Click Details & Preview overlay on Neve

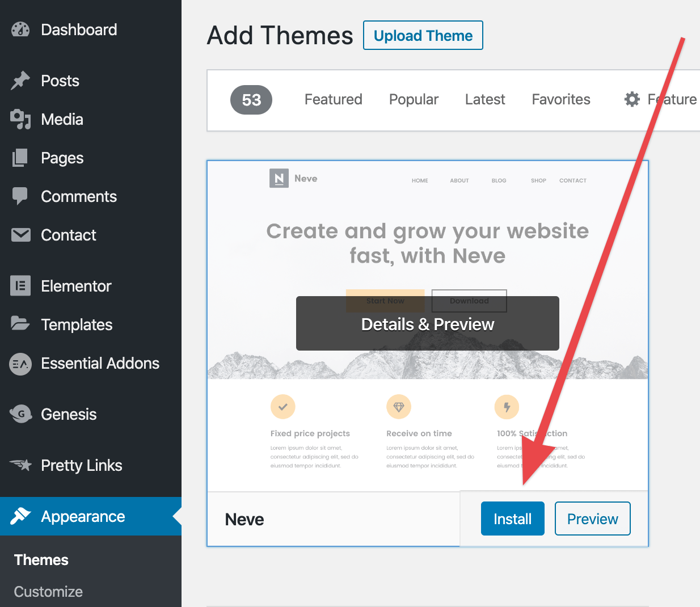428,323
